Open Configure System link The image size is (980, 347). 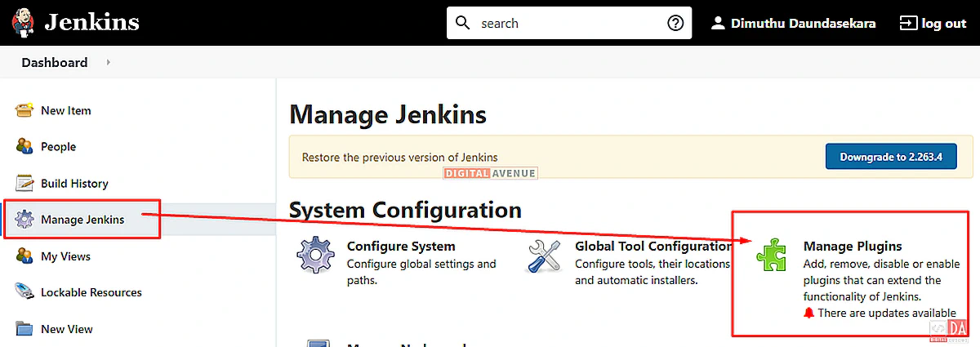401,246
